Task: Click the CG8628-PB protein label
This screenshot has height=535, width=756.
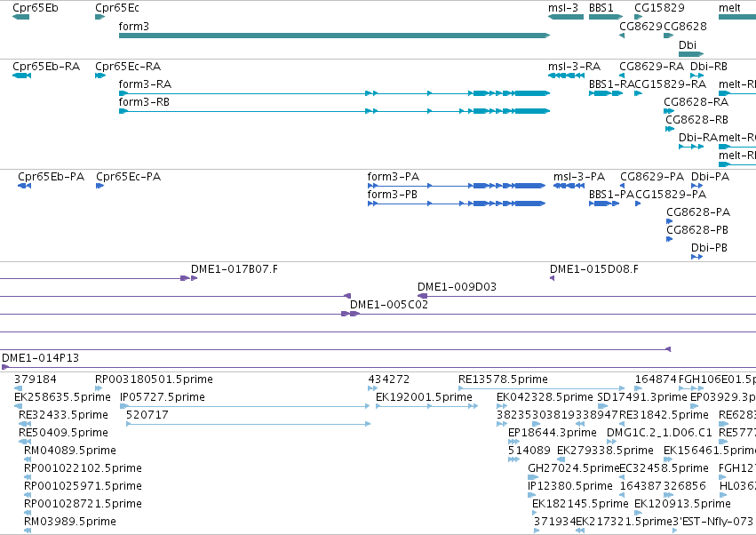Action: pyautogui.click(x=697, y=230)
